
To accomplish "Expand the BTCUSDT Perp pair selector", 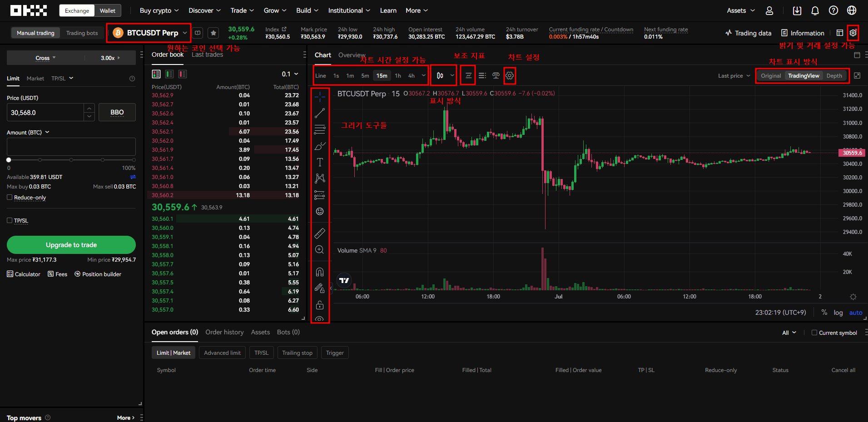I will (x=149, y=33).
